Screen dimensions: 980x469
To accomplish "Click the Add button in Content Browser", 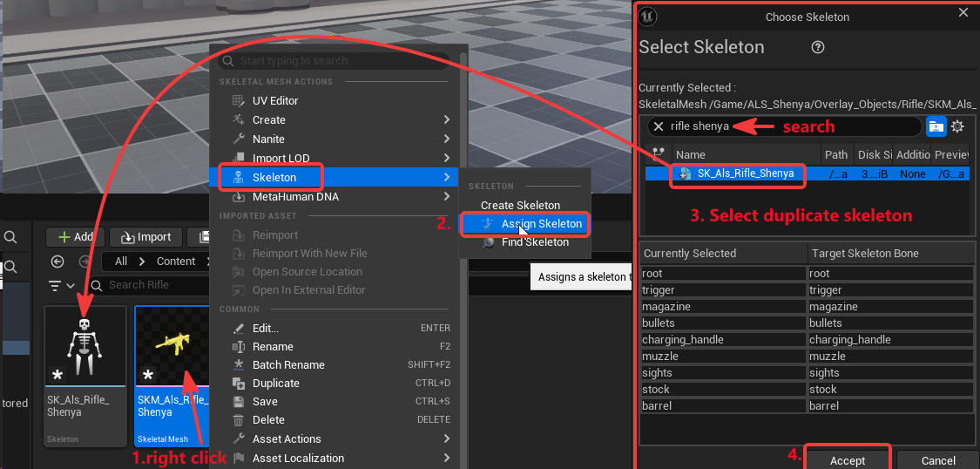I will (75, 237).
